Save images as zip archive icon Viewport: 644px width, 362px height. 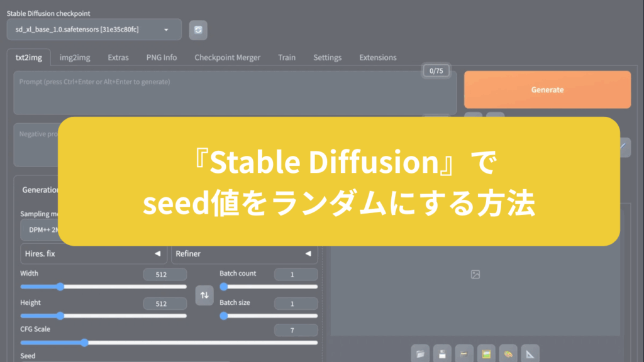click(464, 354)
